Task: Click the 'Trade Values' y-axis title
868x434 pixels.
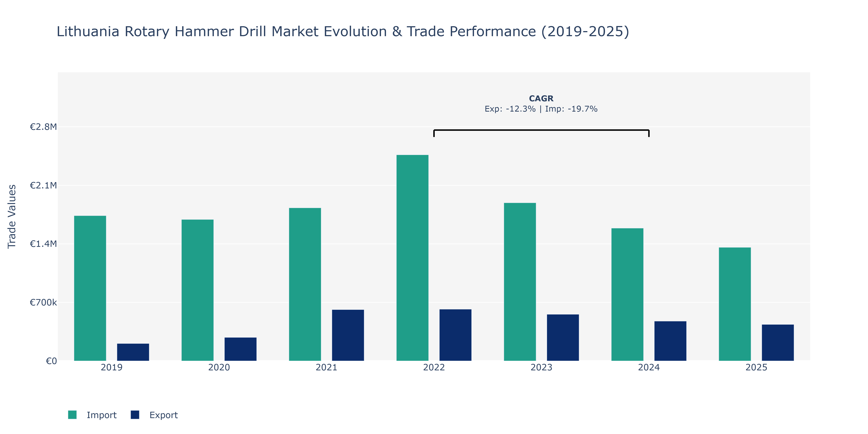Action: [12, 216]
